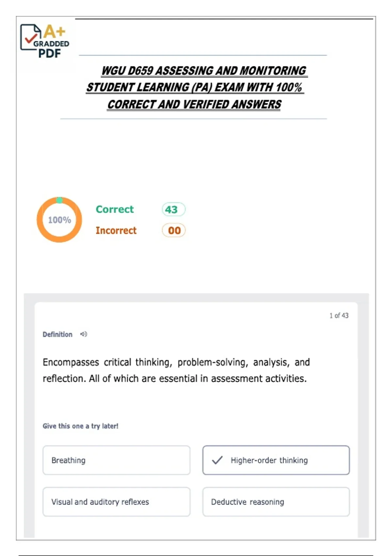The width and height of the screenshot is (392, 556).
Task: Click the orange 00 incorrect count badge
Action: point(173,230)
